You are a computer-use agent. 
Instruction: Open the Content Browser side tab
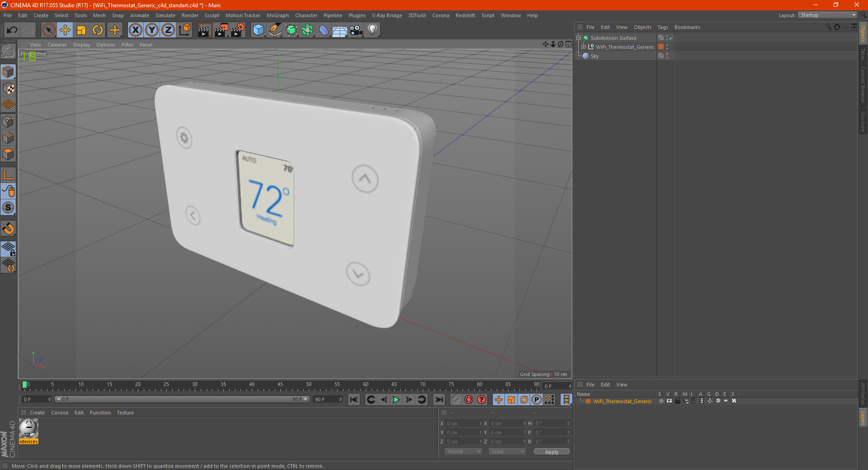click(863, 85)
